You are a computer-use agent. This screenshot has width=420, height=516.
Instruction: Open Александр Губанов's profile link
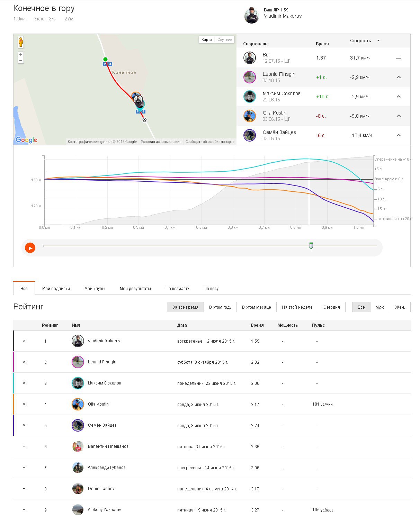click(106, 468)
